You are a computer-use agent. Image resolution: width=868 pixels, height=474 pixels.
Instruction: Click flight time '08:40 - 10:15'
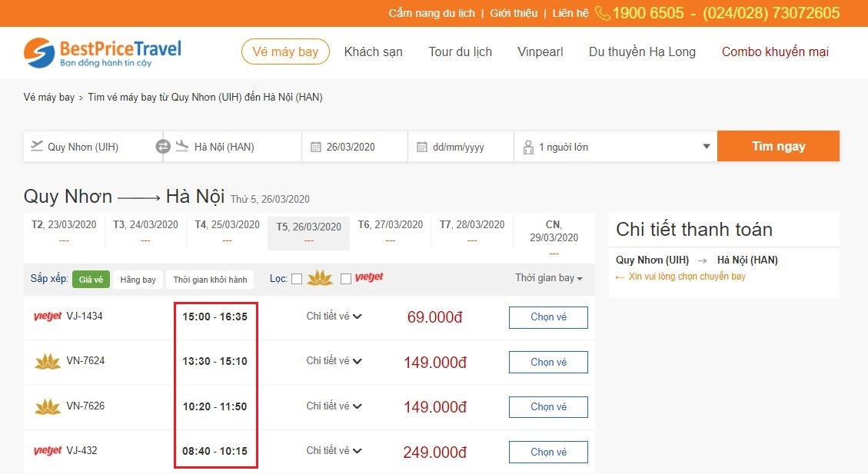(x=215, y=451)
